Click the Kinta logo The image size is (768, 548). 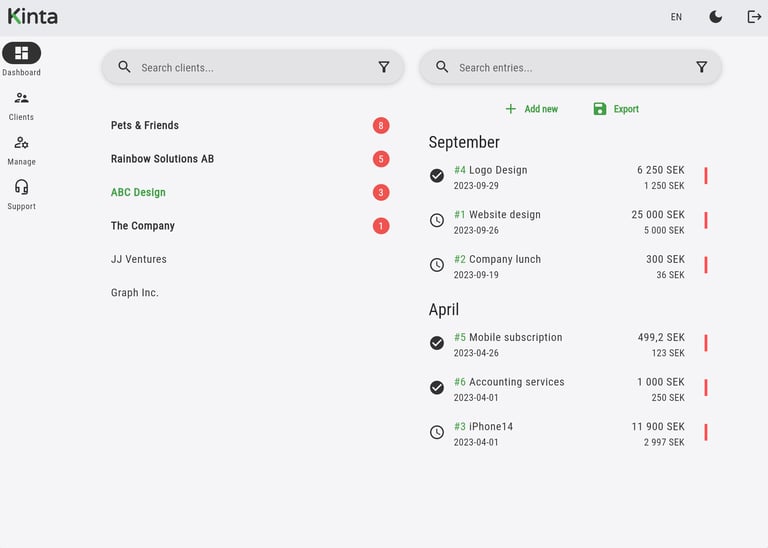[x=33, y=16]
